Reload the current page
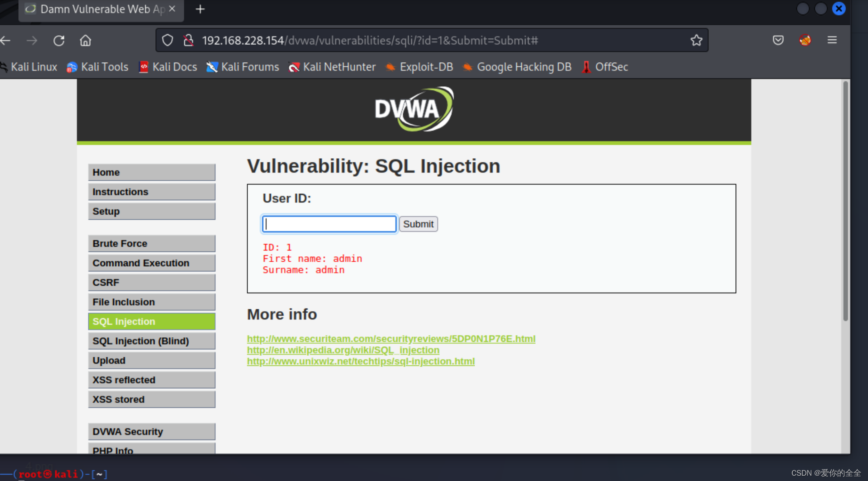868x481 pixels. (x=59, y=40)
